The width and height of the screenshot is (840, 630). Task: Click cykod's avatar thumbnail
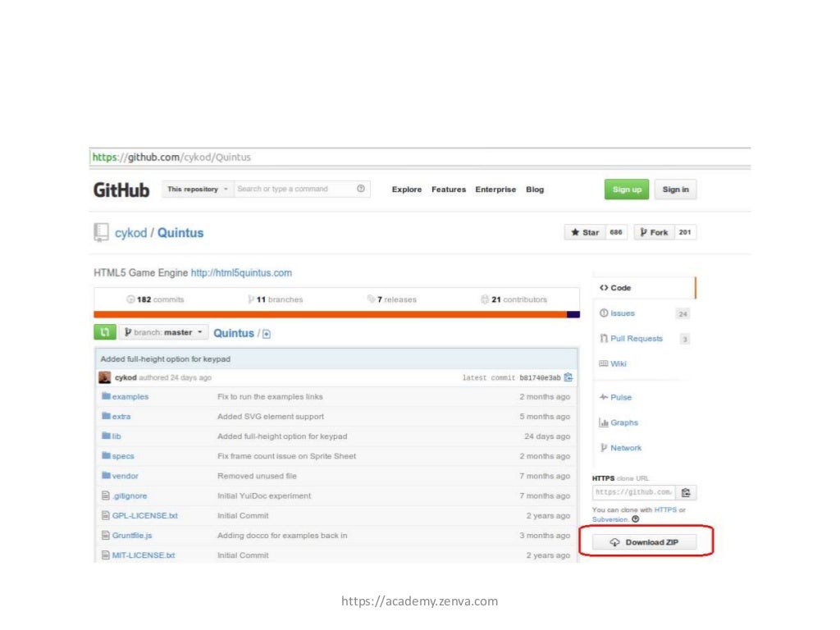[104, 377]
